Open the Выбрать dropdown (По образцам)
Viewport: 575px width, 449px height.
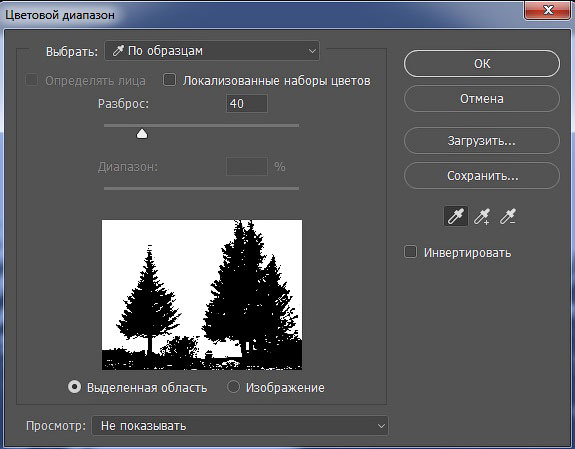(212, 51)
